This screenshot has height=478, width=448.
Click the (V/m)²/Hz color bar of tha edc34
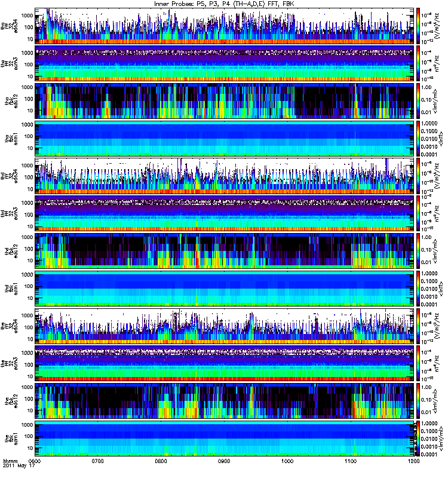[x=418, y=26]
